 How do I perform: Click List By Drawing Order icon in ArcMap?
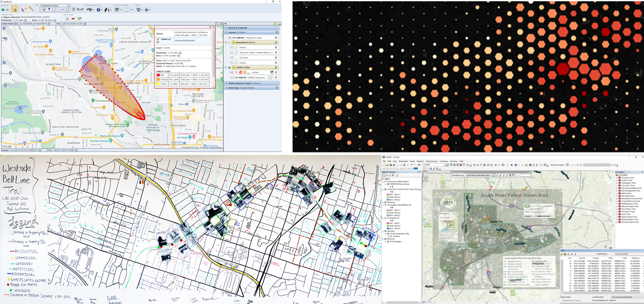(x=383, y=175)
